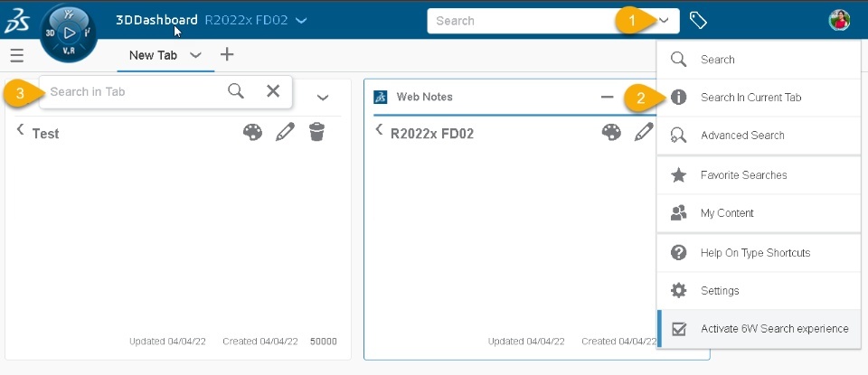Click the 3DS logo in the top bar

click(17, 21)
